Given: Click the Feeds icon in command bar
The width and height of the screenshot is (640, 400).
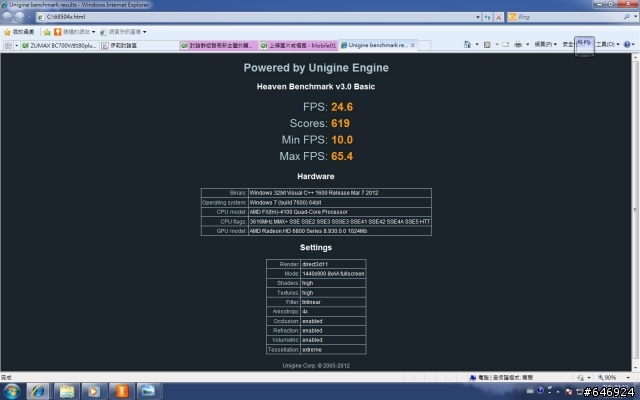Looking at the screenshot, I should tap(487, 44).
